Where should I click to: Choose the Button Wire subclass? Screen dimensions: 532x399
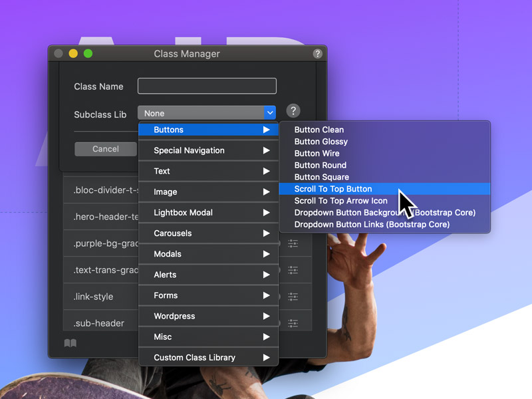coord(317,154)
